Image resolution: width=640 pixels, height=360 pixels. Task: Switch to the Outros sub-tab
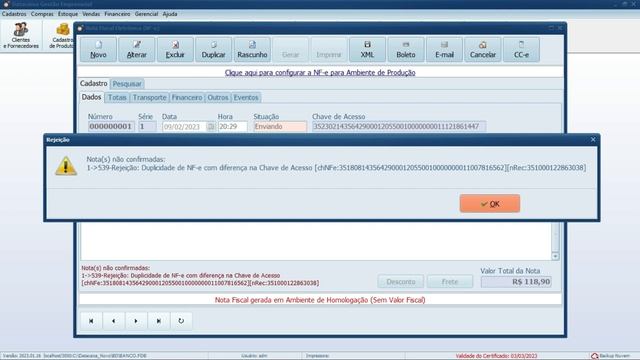(218, 98)
